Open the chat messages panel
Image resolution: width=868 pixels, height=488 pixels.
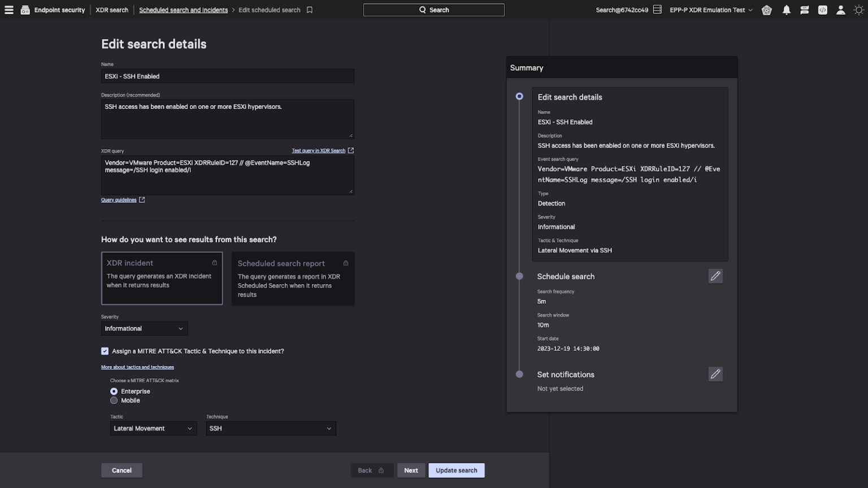pos(804,10)
